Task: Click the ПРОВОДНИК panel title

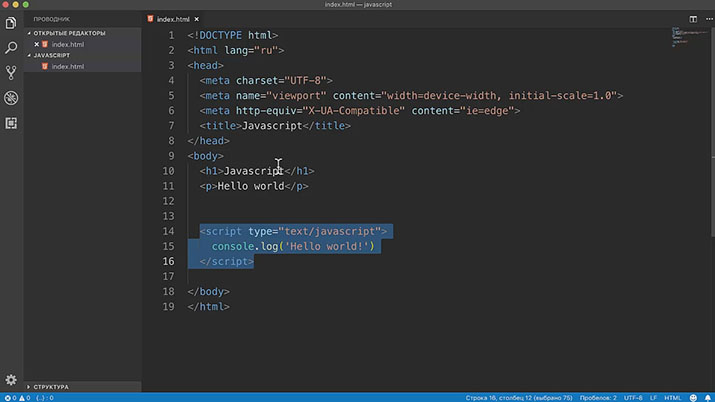Action: pos(51,19)
